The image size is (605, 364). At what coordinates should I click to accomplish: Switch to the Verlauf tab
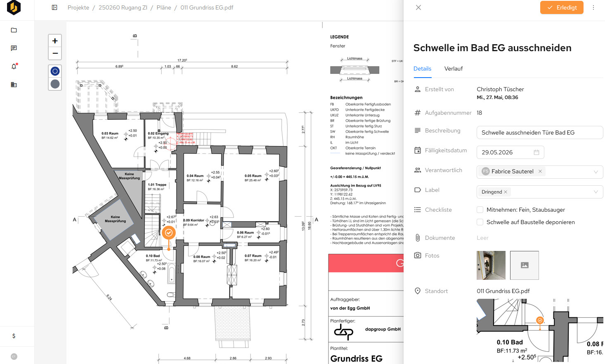454,69
